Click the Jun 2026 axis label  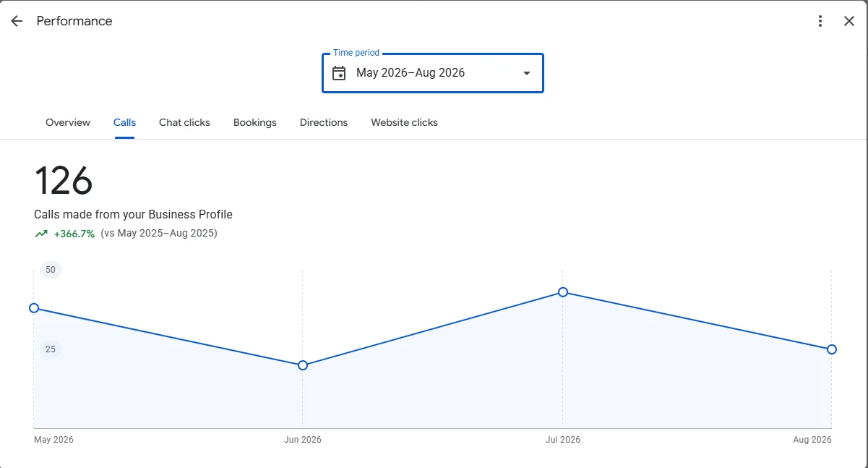[303, 440]
